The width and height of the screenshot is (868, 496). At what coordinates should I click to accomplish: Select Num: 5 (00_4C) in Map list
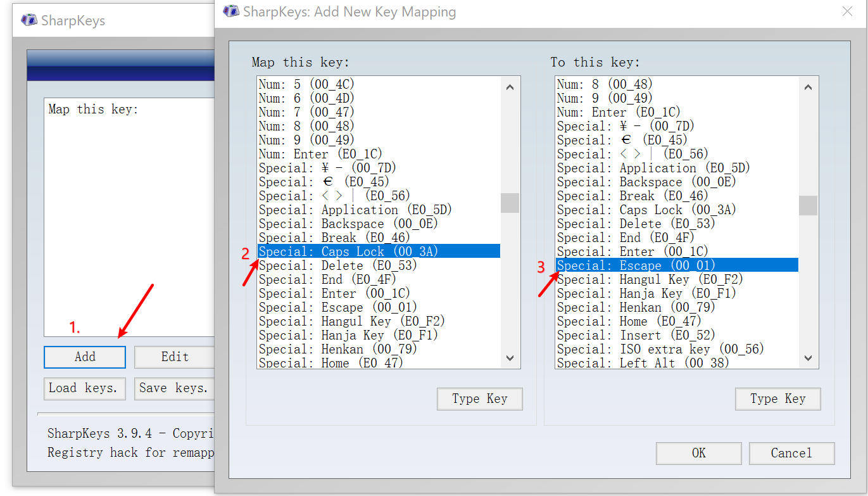coord(379,84)
